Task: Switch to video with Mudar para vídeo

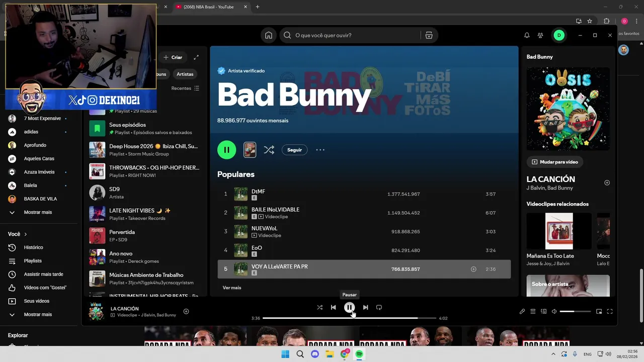Action: 555,162
